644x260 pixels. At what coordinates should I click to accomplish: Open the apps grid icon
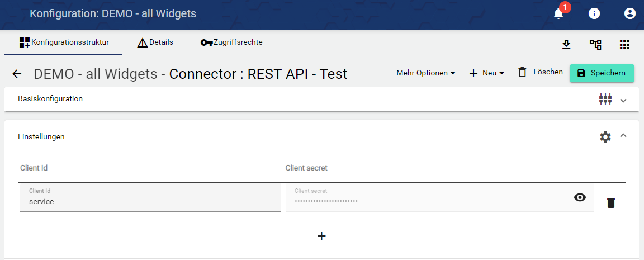point(624,45)
